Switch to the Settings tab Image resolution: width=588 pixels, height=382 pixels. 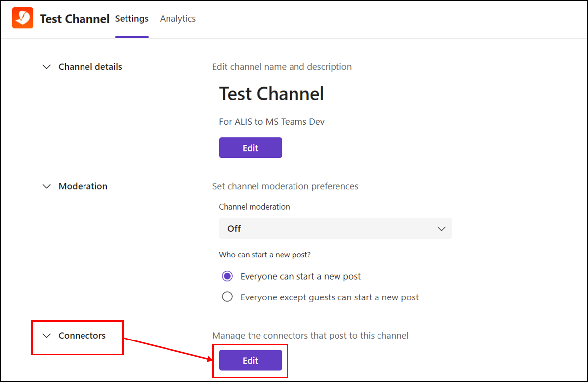click(x=131, y=19)
